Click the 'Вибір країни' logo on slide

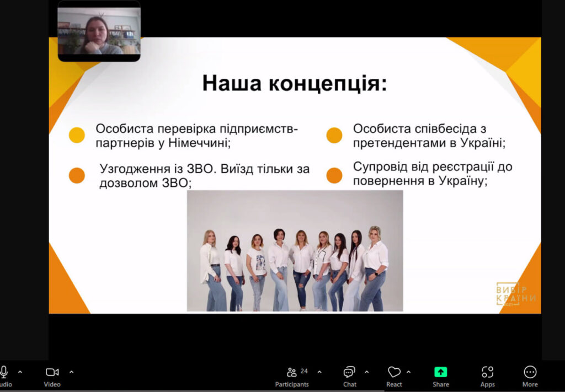click(515, 294)
